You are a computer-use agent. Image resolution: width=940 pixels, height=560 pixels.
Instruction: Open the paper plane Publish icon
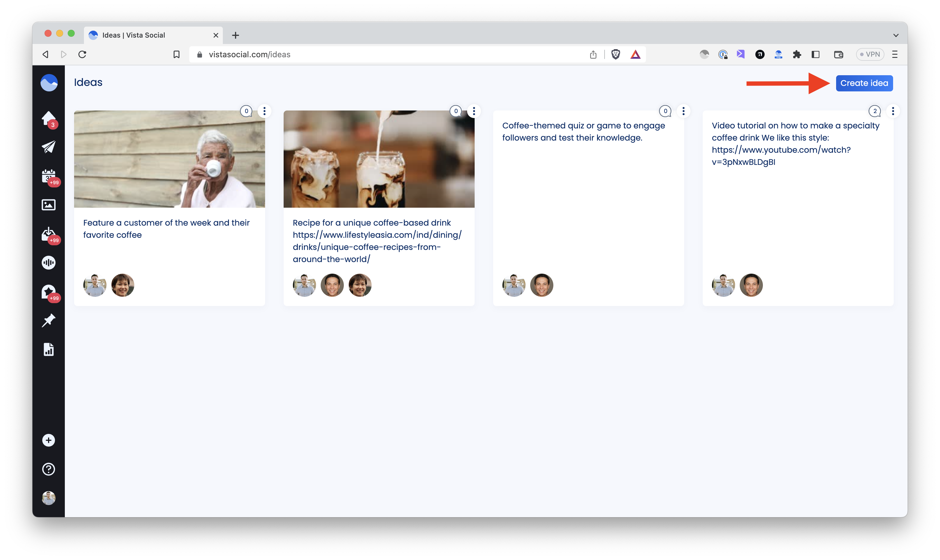click(x=49, y=147)
